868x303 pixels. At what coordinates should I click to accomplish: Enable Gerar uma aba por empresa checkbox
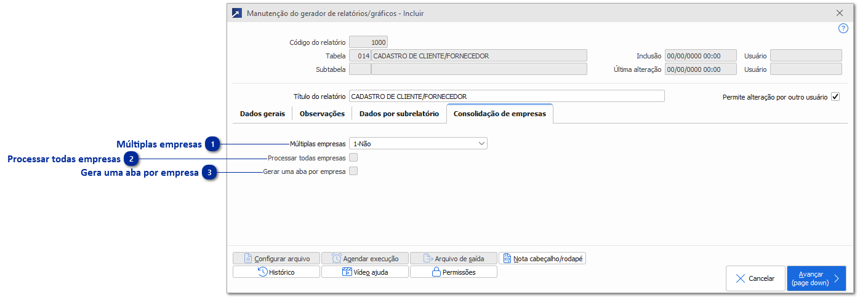click(x=353, y=171)
